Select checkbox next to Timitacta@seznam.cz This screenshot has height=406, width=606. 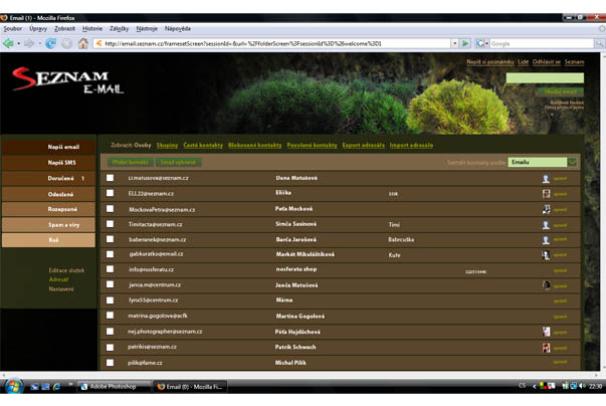(111, 225)
